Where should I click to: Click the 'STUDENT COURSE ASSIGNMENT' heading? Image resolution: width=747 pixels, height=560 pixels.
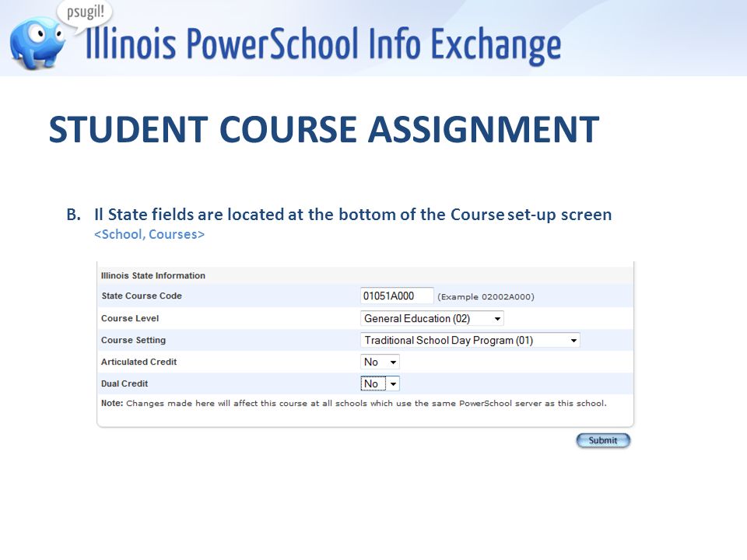point(324,130)
